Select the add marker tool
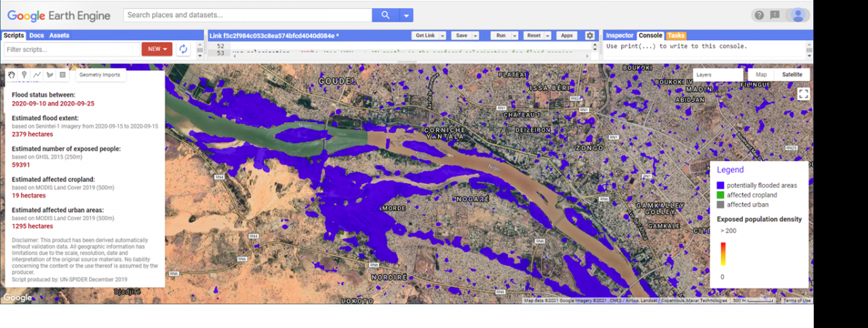868x328 pixels. pos(24,75)
